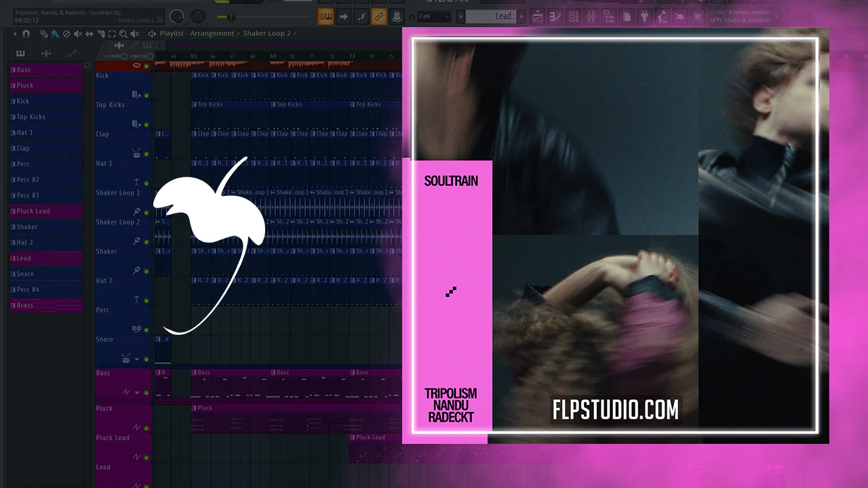Click the curved note toolbar button
The width and height of the screenshot is (868, 488).
[x=361, y=16]
